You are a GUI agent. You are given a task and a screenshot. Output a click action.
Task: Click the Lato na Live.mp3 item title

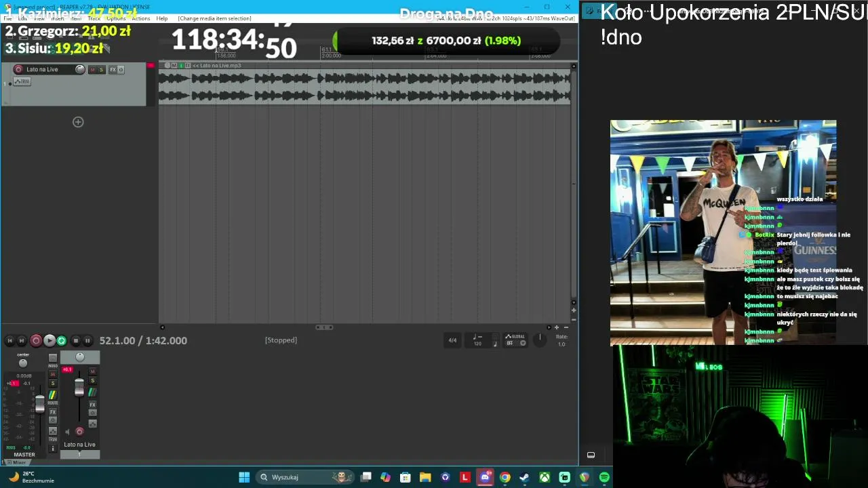(x=217, y=66)
